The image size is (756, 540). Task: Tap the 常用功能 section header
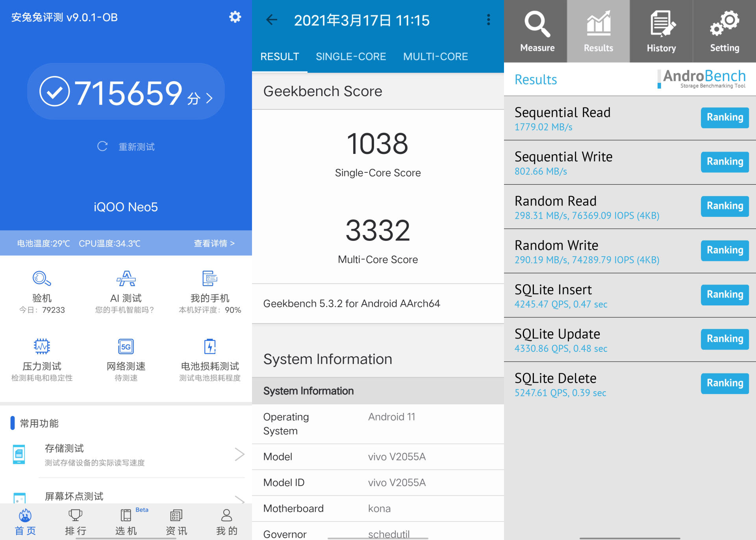point(39,423)
